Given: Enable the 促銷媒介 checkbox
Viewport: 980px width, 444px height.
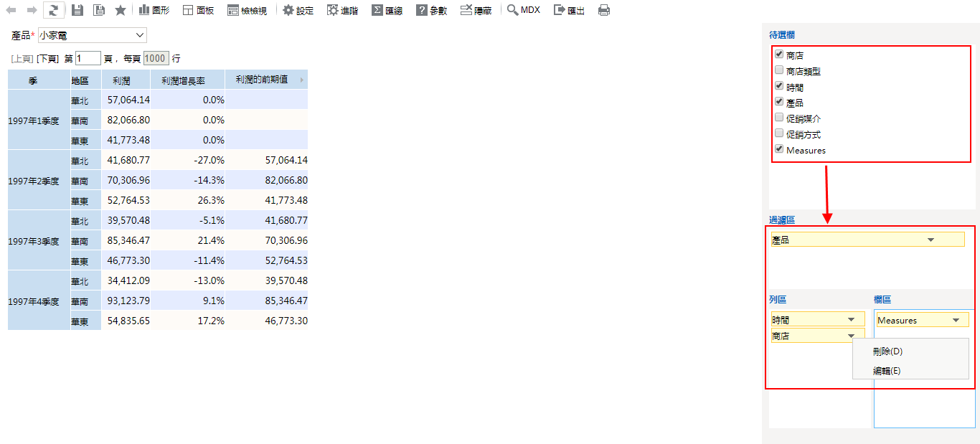Looking at the screenshot, I should [x=779, y=118].
